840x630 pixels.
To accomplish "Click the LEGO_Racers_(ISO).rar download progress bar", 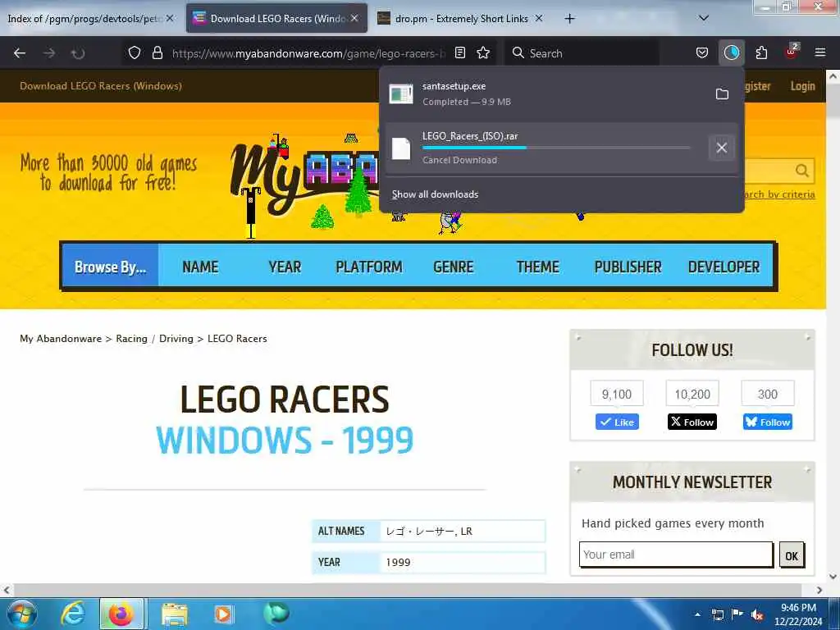I will coord(555,148).
